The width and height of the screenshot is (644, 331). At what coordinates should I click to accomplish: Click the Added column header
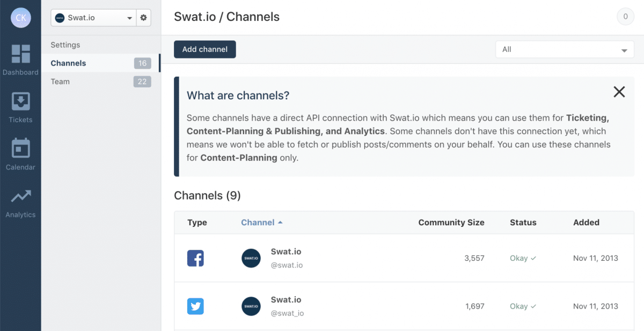[586, 223]
